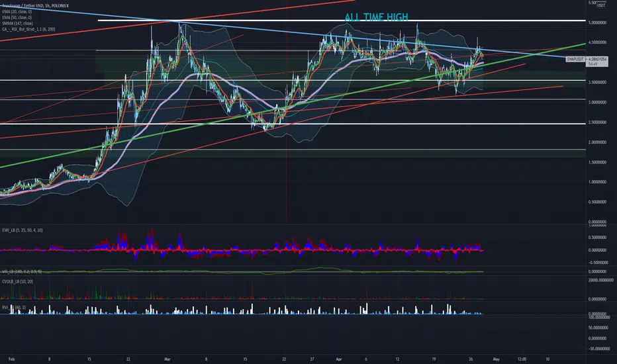The width and height of the screenshot is (617, 364).
Task: Click the current price 4.08601054 label
Action: (598, 59)
